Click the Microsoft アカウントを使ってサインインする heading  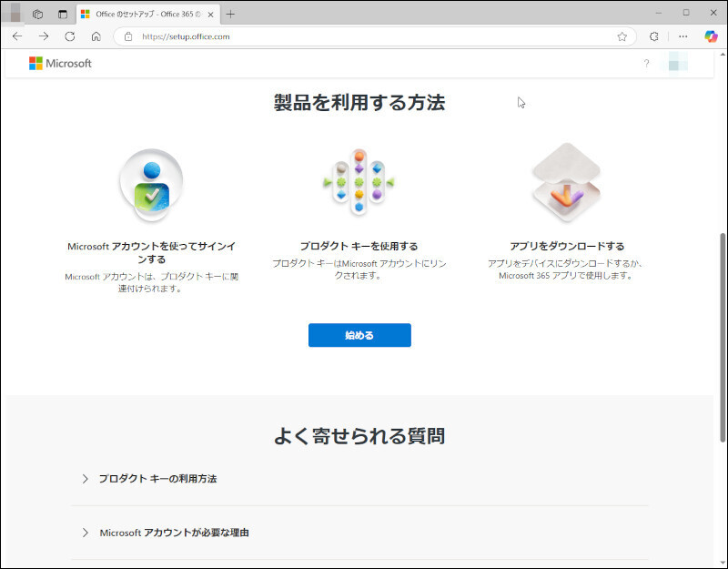coord(151,252)
